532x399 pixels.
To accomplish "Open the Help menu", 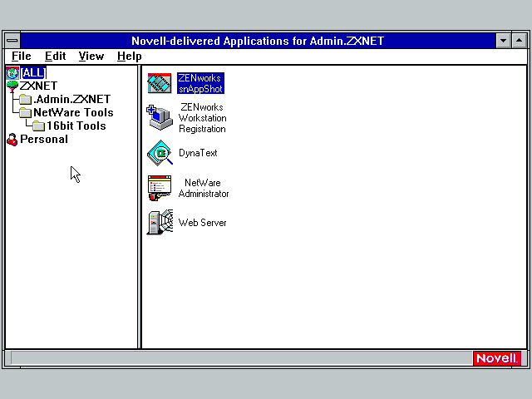I will tap(130, 56).
